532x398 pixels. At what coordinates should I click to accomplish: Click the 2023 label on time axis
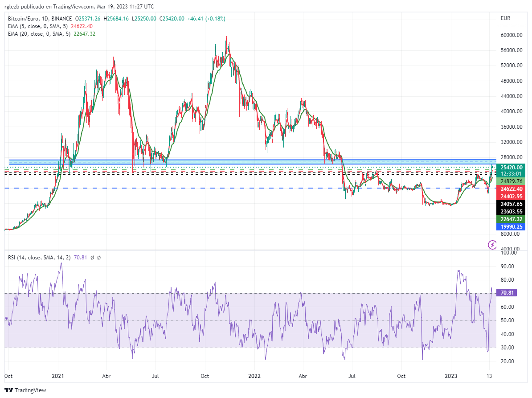(451, 376)
